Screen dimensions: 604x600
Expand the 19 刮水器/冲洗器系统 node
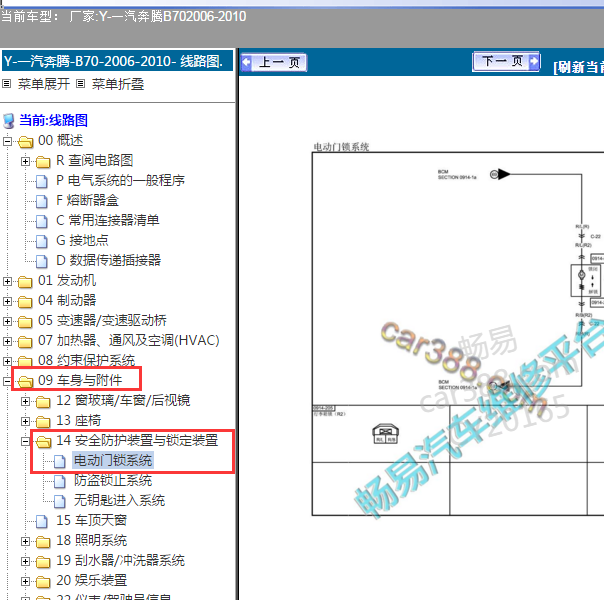(25, 561)
